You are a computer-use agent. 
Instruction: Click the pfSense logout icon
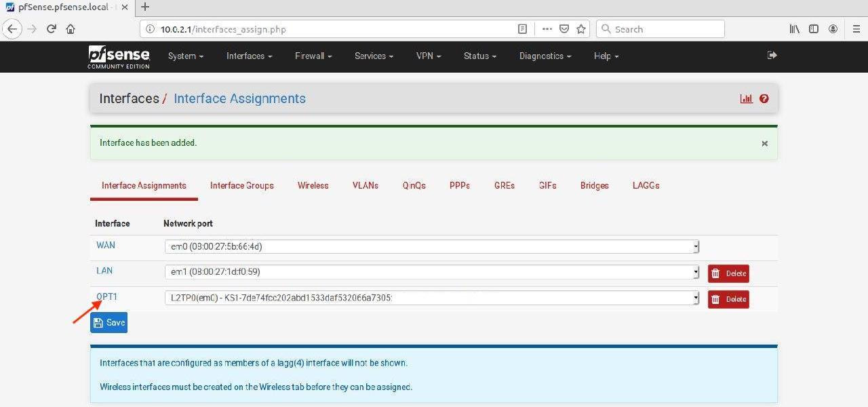pyautogui.click(x=772, y=56)
